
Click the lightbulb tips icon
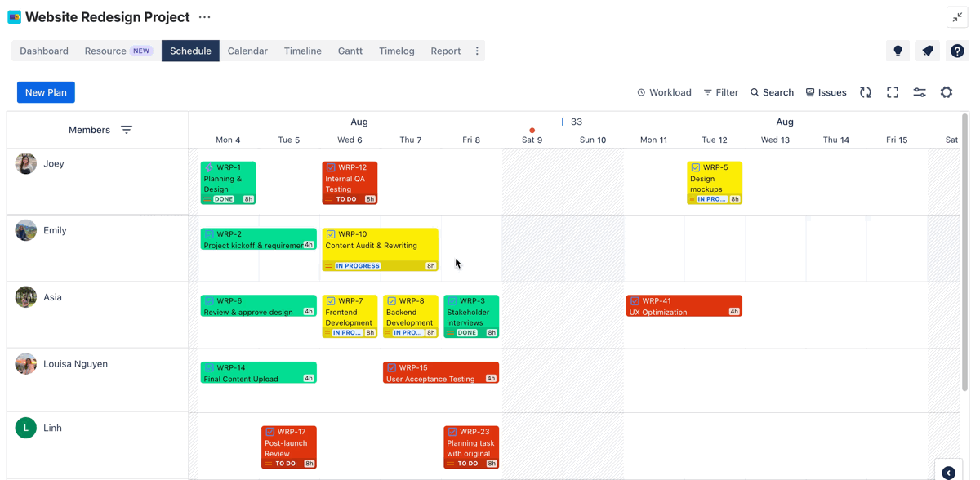coord(898,51)
